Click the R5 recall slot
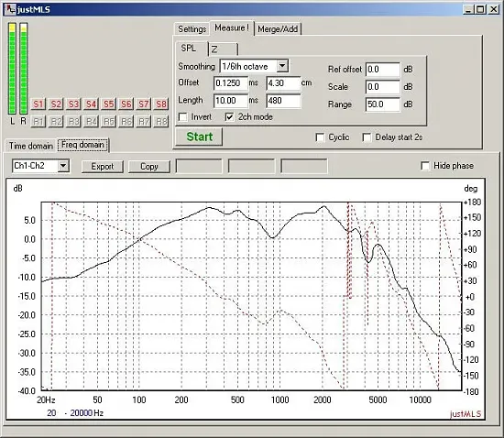Screen dimensions: 504x438 109,122
